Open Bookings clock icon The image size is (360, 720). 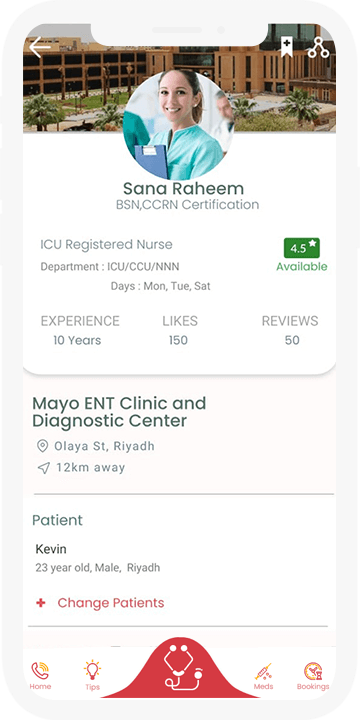(313, 671)
